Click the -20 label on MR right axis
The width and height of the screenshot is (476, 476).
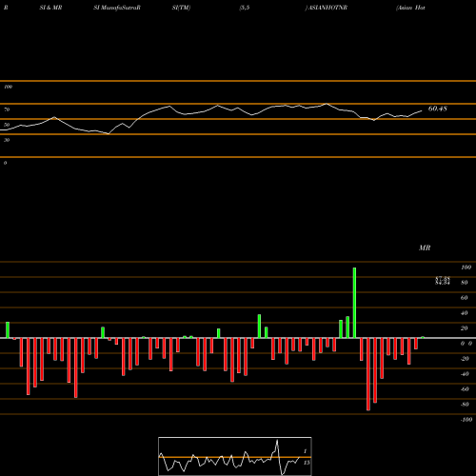point(465,359)
